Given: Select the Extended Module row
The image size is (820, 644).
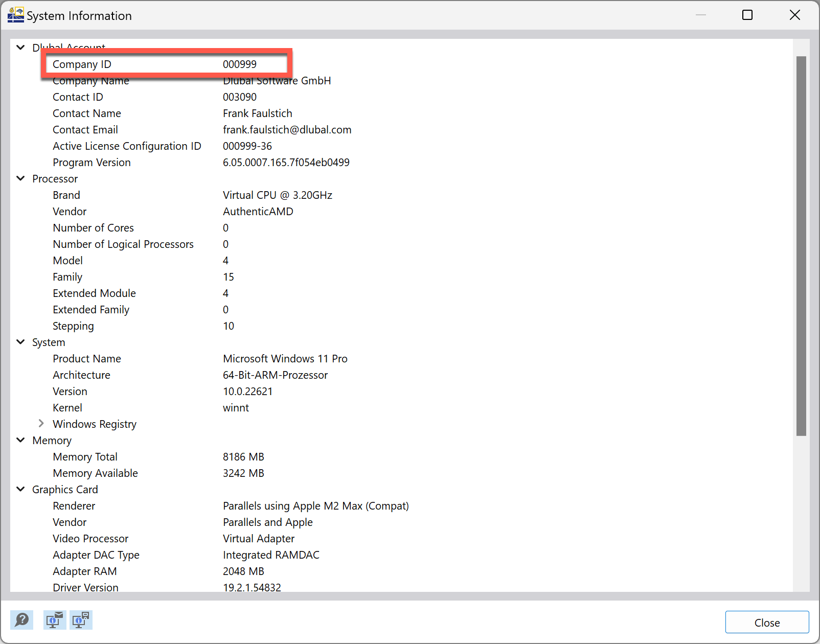Looking at the screenshot, I should [401, 293].
